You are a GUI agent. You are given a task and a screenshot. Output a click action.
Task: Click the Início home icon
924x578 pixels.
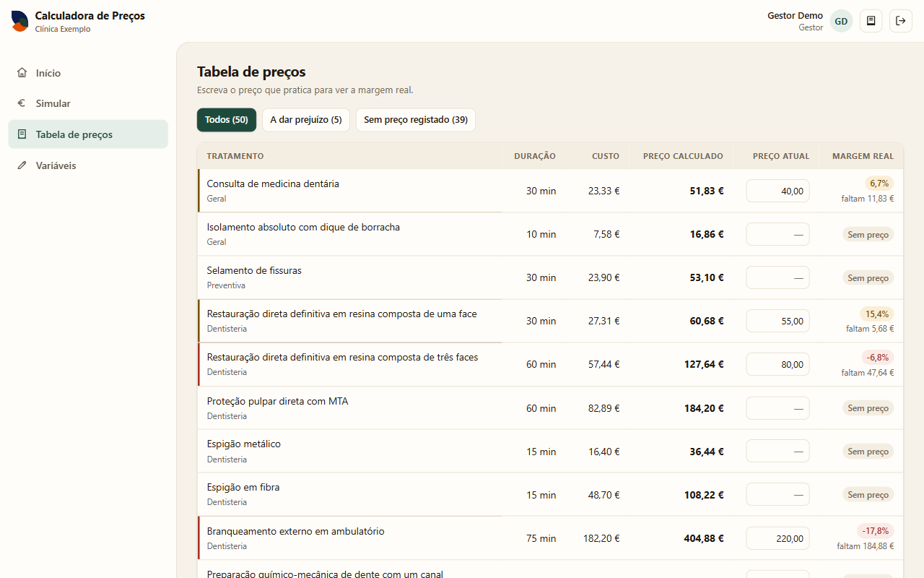click(22, 73)
